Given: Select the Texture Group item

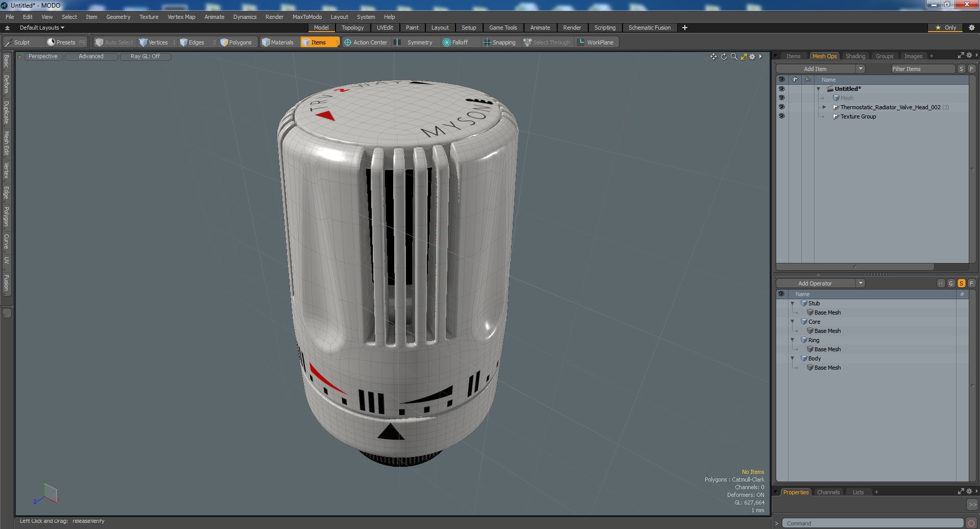Looking at the screenshot, I should tap(858, 116).
